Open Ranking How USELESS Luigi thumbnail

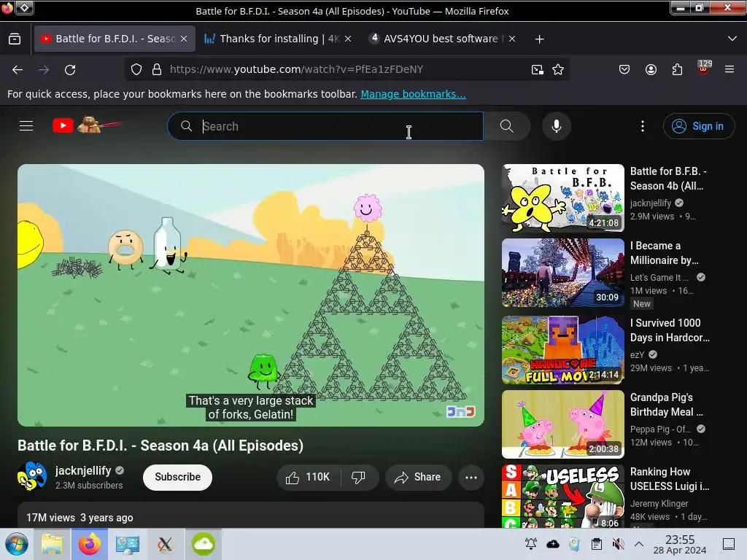(x=562, y=496)
